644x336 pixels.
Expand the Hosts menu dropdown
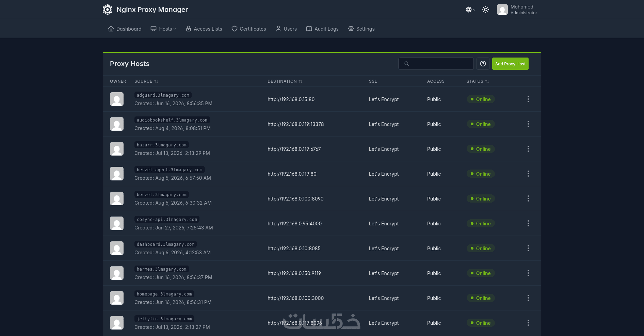[x=163, y=29]
